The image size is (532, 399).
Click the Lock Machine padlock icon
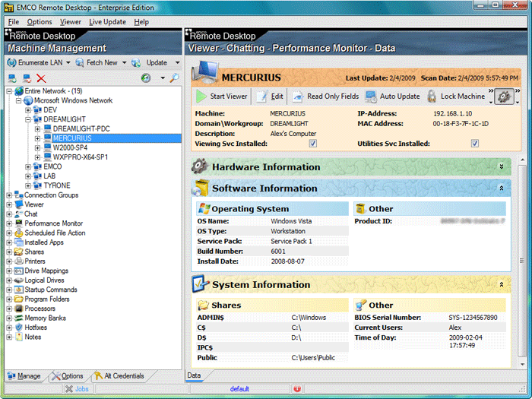tap(432, 97)
